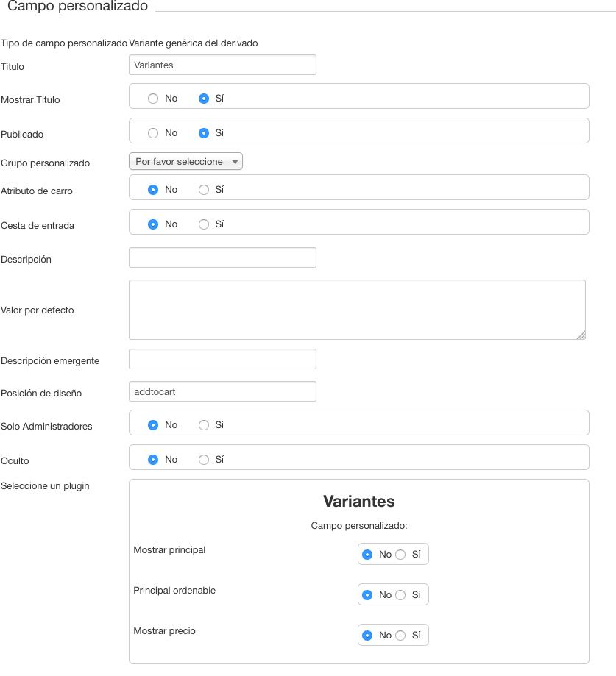
Task: Choose No for Oculto
Action: 152,460
